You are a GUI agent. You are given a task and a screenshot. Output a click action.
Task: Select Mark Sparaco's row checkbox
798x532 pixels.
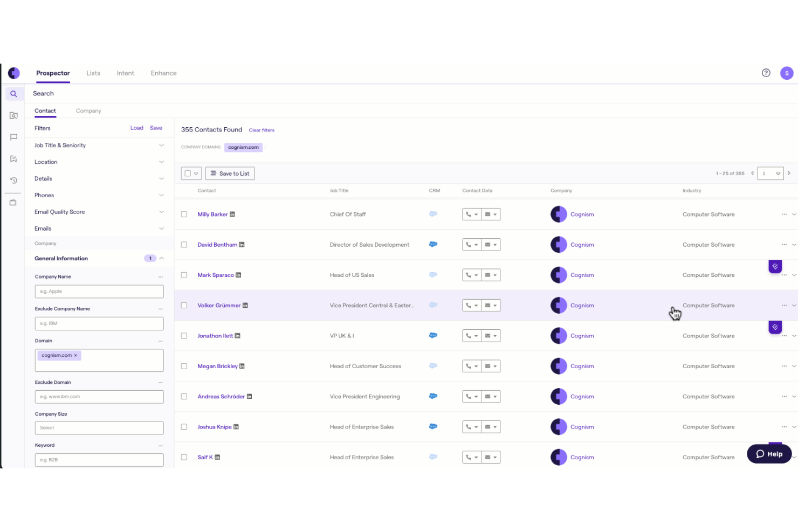tap(184, 275)
